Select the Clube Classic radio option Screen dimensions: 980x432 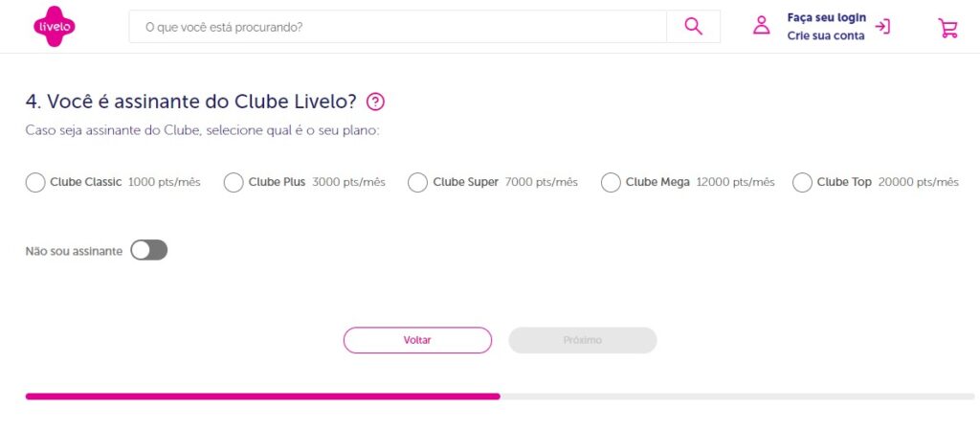(35, 182)
